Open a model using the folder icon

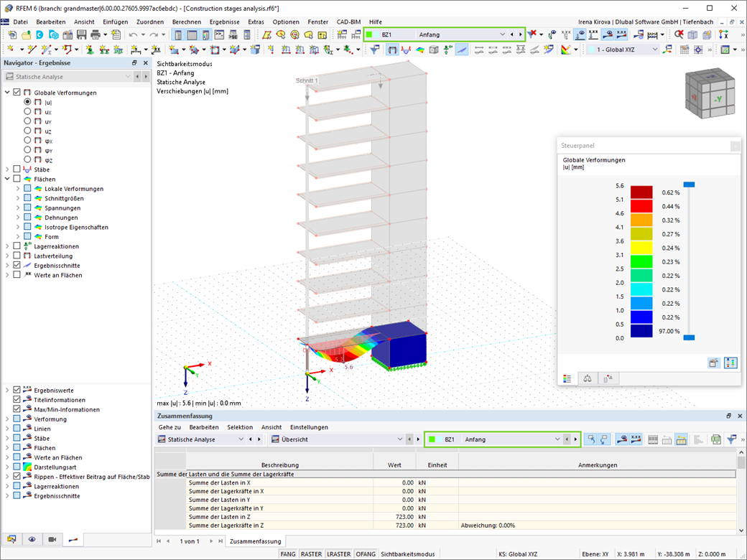(26, 34)
